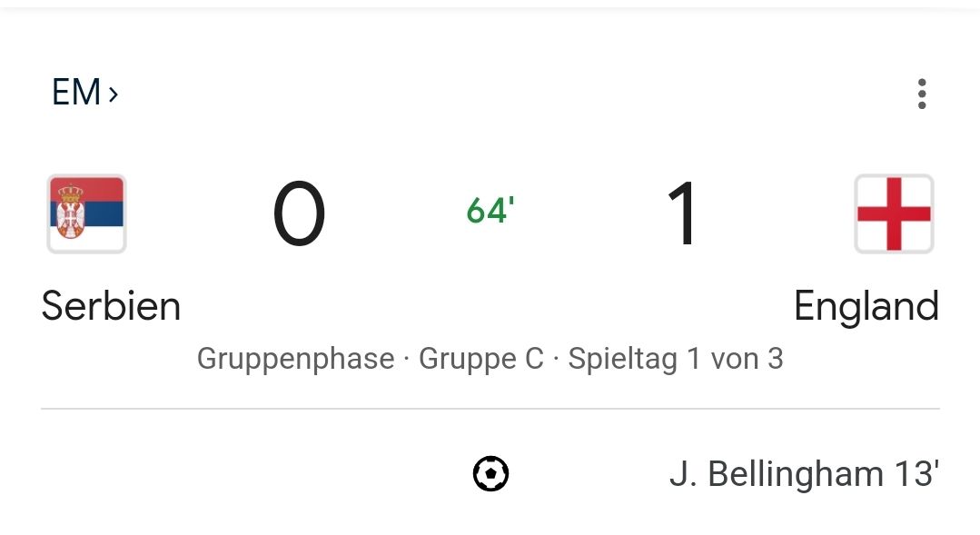Click the Spieltag 1 von 3 label
Image resolution: width=980 pixels, height=535 pixels.
pos(675,359)
